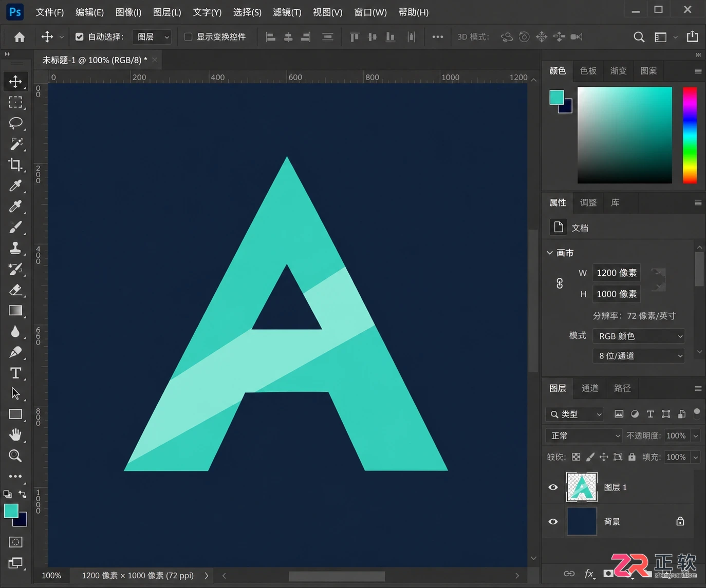Image resolution: width=706 pixels, height=588 pixels.
Task: Select the Magic Wand tool
Action: [x=15, y=144]
